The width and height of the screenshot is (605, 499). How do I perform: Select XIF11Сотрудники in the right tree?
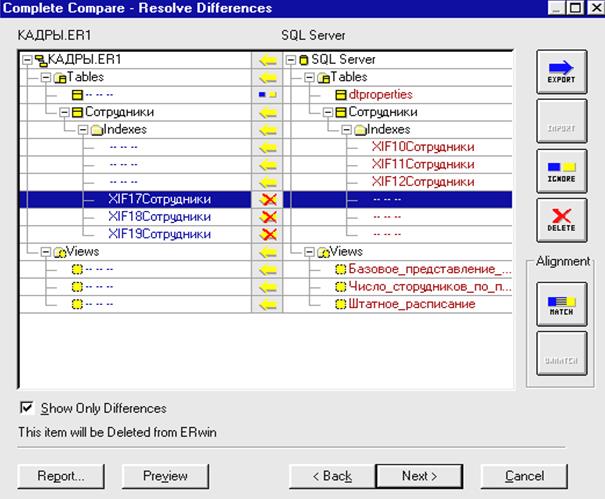click(423, 164)
